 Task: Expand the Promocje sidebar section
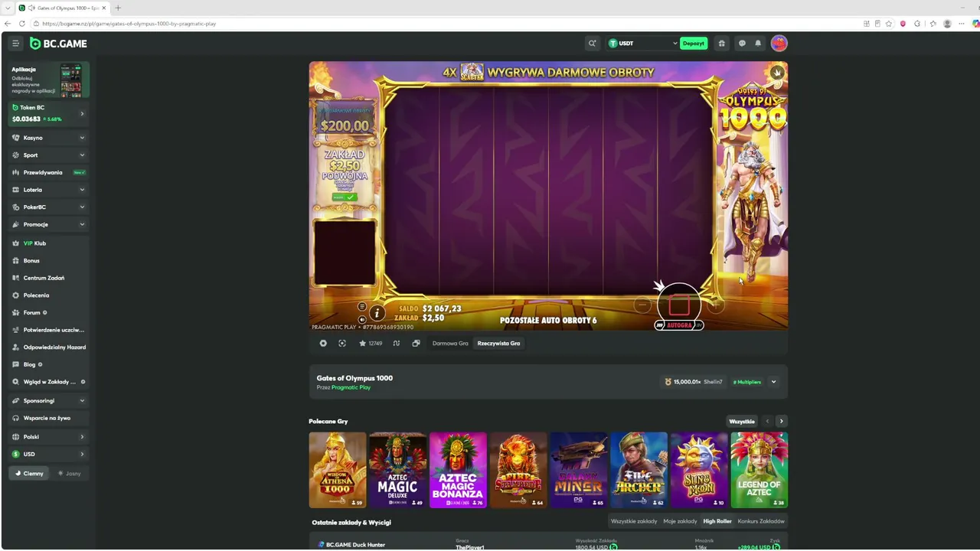pyautogui.click(x=49, y=224)
